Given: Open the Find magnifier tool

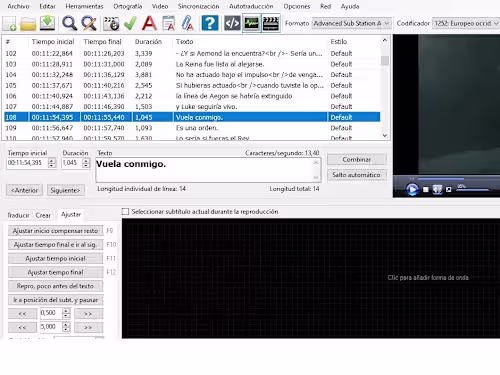Looking at the screenshot, I should pos(69,24).
